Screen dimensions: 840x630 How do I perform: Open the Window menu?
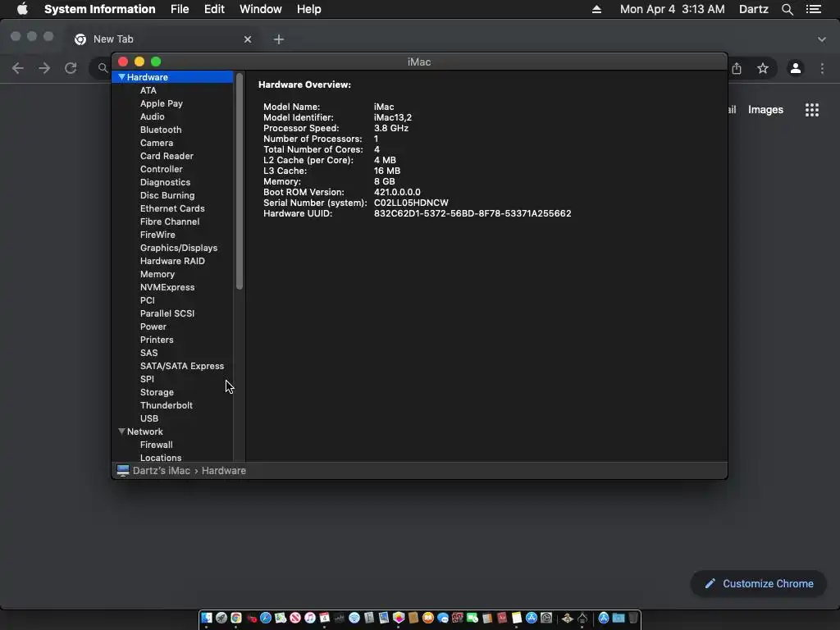point(260,9)
